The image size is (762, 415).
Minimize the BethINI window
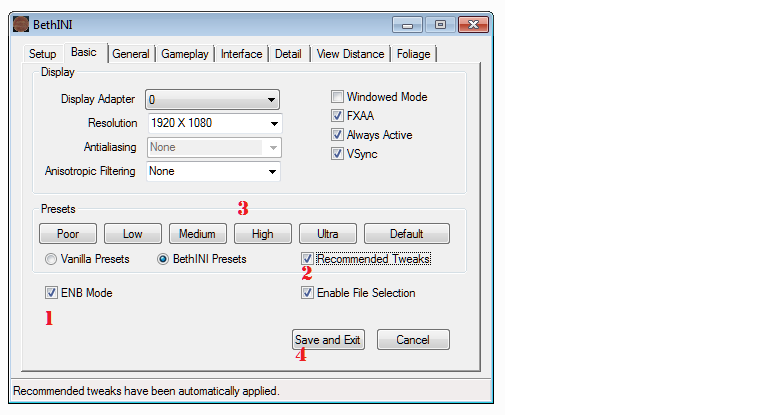click(x=407, y=25)
